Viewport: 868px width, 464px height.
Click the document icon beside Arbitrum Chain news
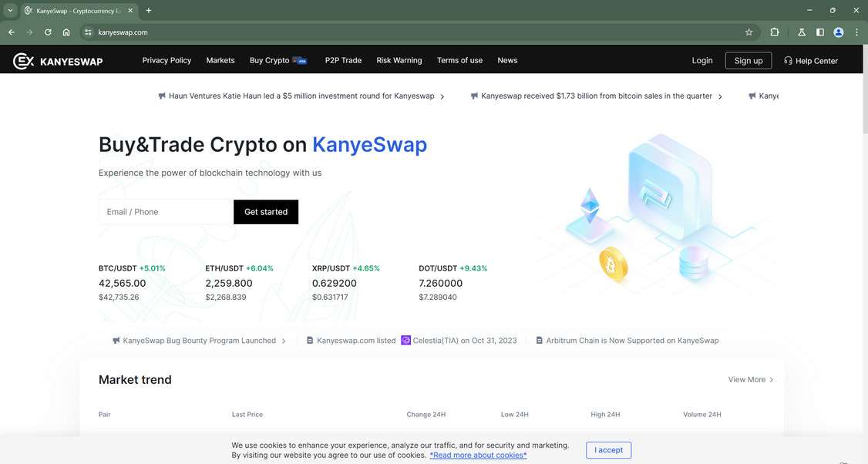[538, 340]
